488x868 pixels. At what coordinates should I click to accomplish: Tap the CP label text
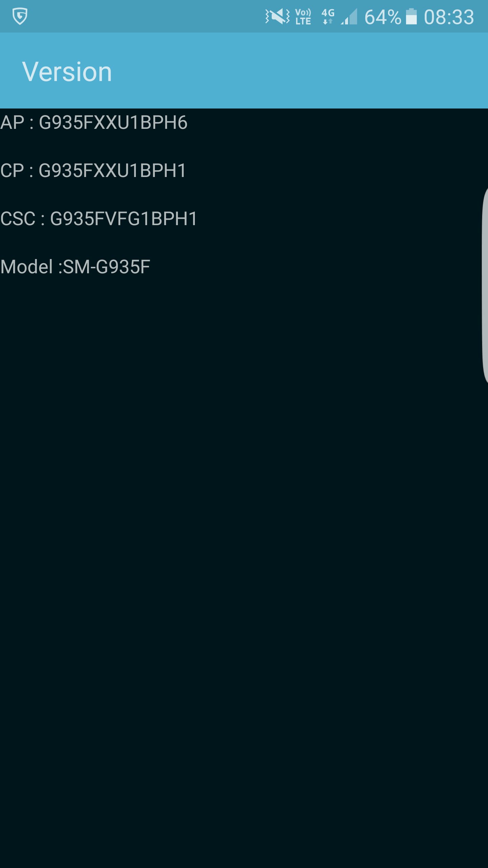(x=12, y=171)
